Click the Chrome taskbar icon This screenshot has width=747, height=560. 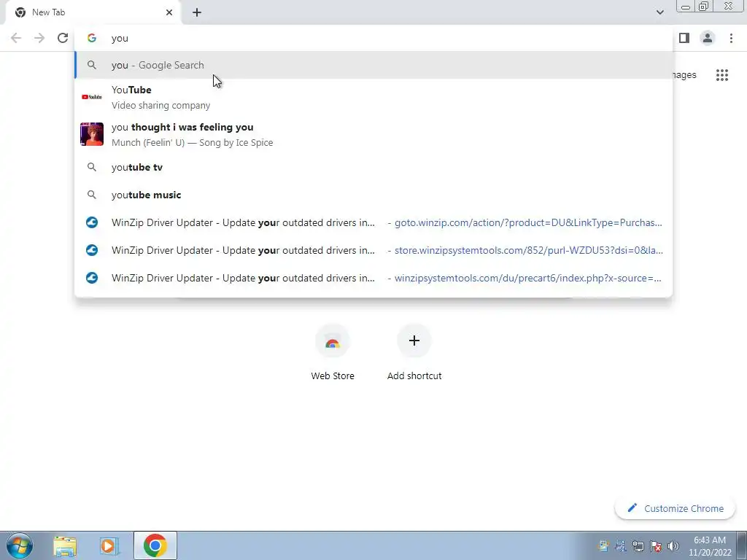point(155,545)
